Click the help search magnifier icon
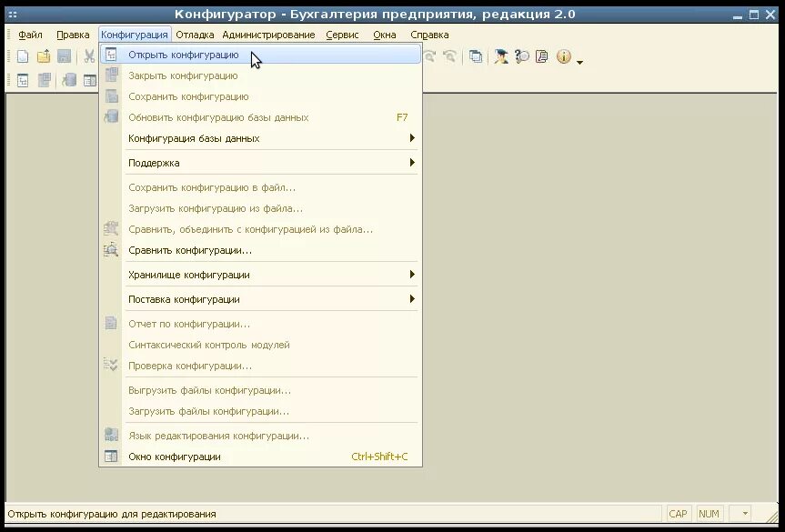This screenshot has width=785, height=532. 521,56
